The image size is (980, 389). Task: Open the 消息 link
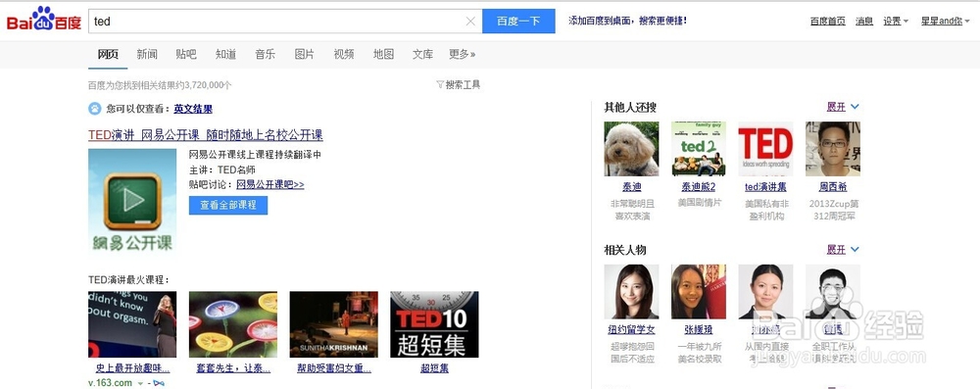863,22
